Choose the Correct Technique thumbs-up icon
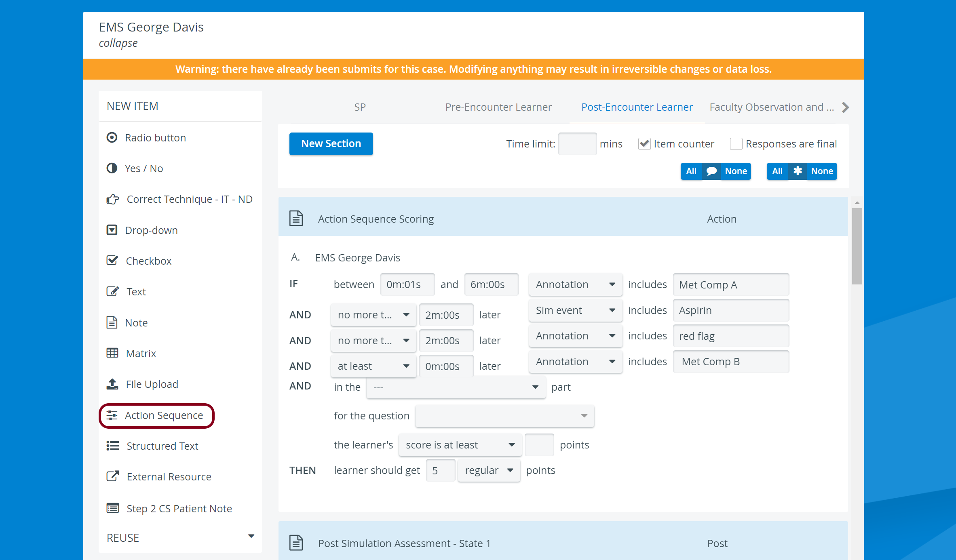This screenshot has width=956, height=560. (x=113, y=199)
